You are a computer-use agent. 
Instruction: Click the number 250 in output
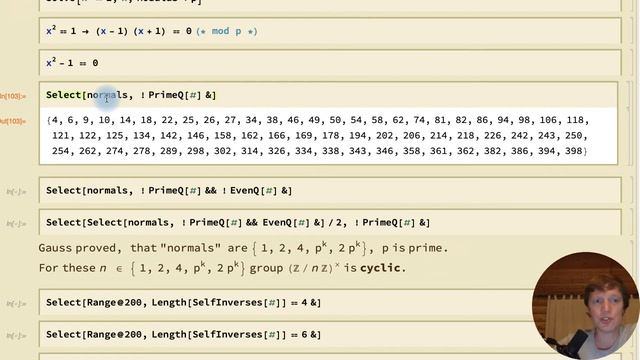(573, 136)
